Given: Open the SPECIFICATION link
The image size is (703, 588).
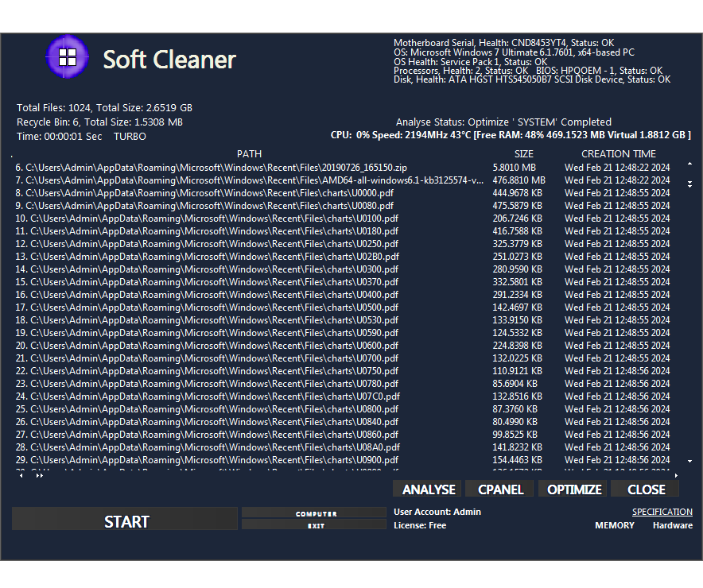Looking at the screenshot, I should click(662, 512).
